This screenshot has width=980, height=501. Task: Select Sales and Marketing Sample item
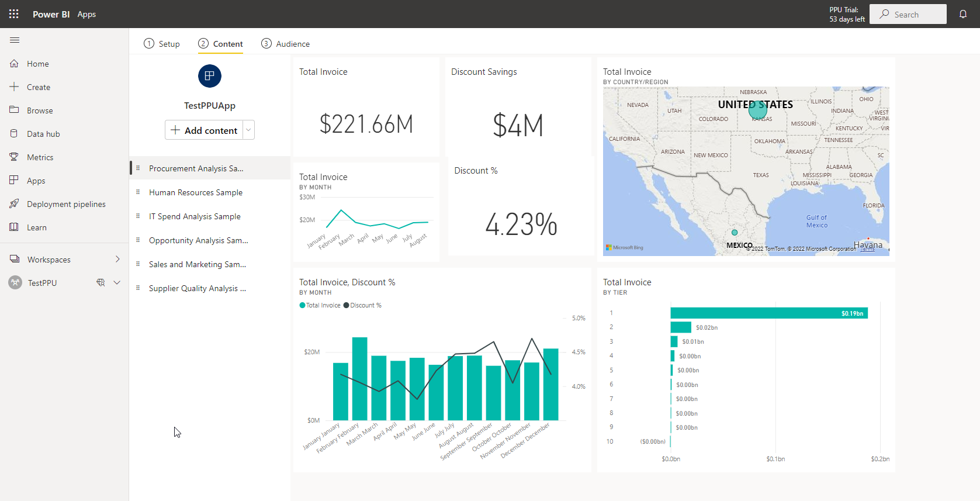[x=210, y=264]
